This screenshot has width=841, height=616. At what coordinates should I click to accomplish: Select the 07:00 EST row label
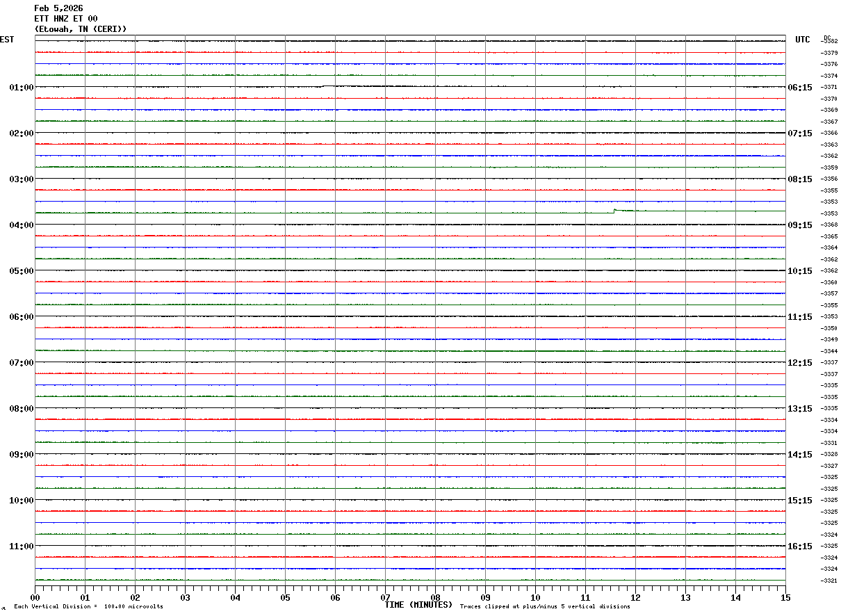coord(22,363)
